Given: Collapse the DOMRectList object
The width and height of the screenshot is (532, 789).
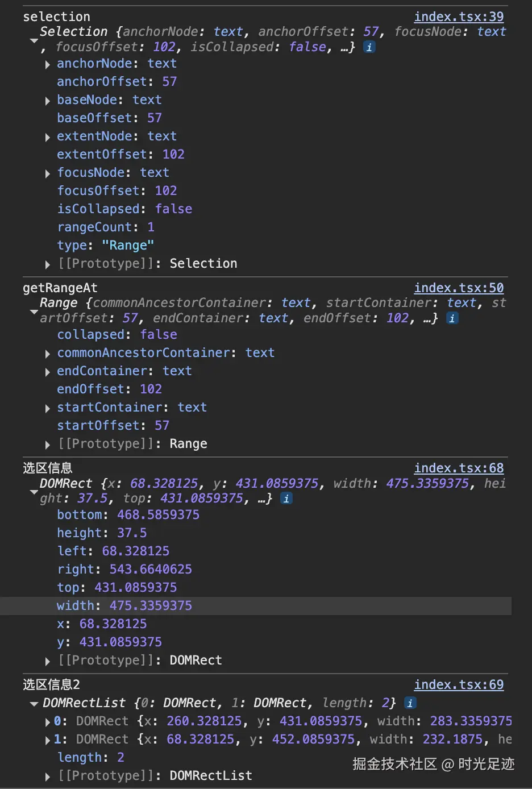Looking at the screenshot, I should tap(34, 704).
